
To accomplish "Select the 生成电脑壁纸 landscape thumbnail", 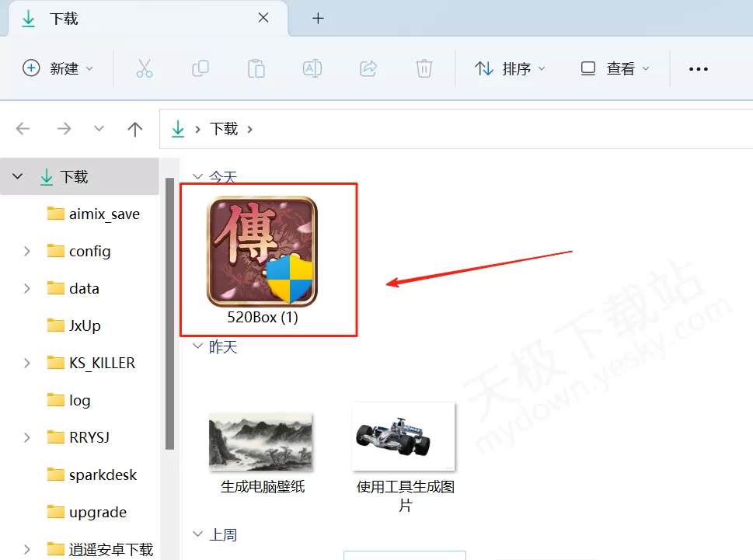I will [x=261, y=441].
